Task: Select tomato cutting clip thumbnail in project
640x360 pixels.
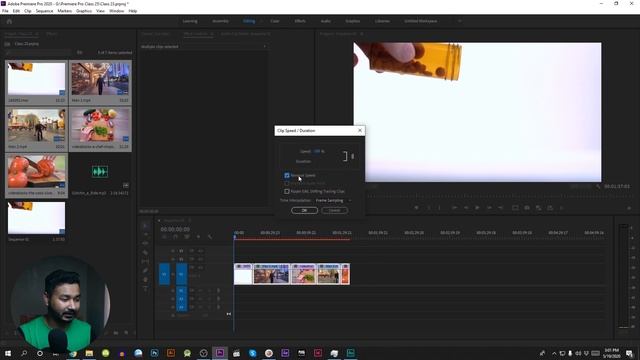Action: (x=37, y=171)
